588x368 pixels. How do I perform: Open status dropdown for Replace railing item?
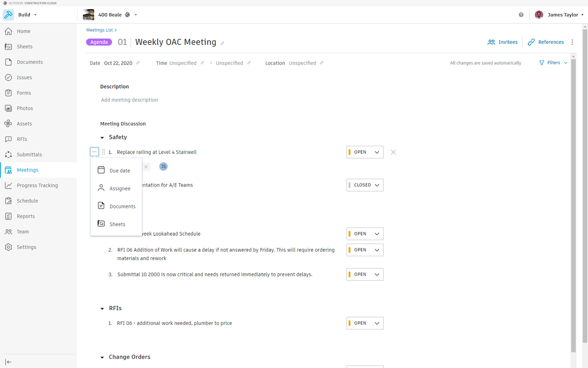(x=365, y=152)
